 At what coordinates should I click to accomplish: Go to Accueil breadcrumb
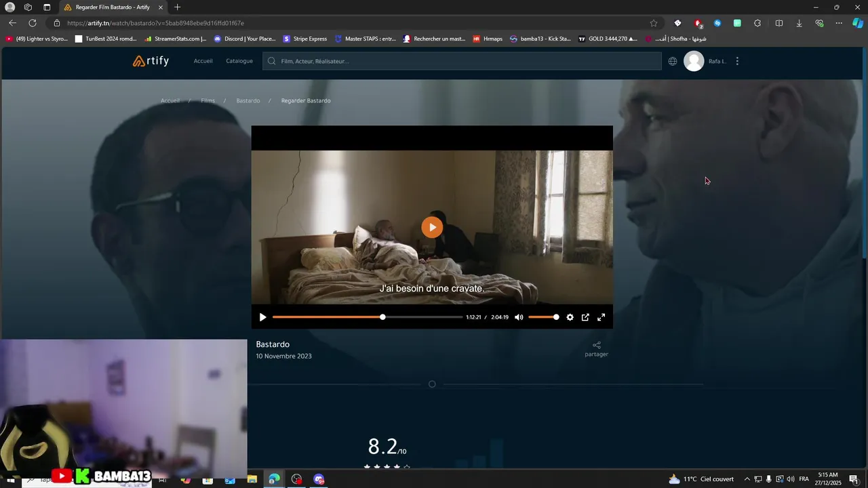(x=170, y=100)
